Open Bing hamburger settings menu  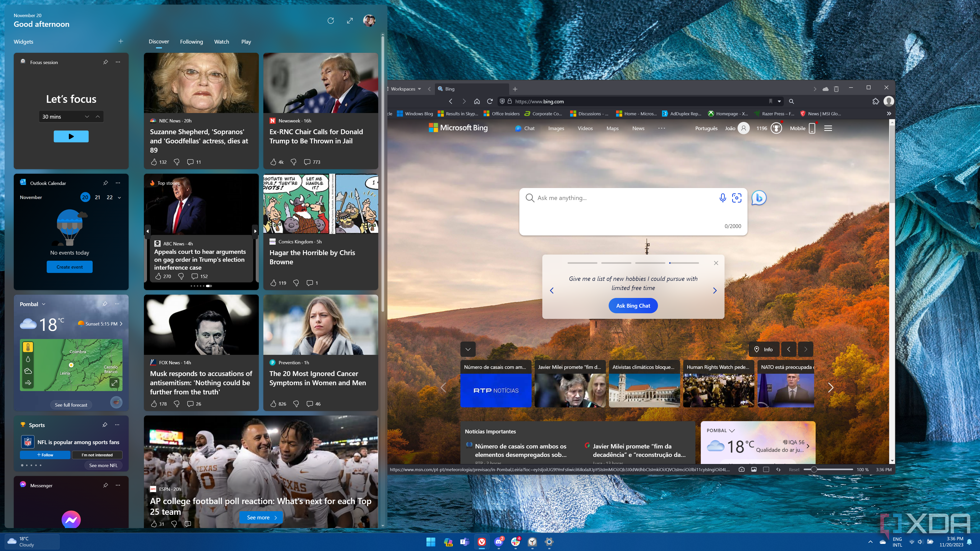[x=828, y=129]
